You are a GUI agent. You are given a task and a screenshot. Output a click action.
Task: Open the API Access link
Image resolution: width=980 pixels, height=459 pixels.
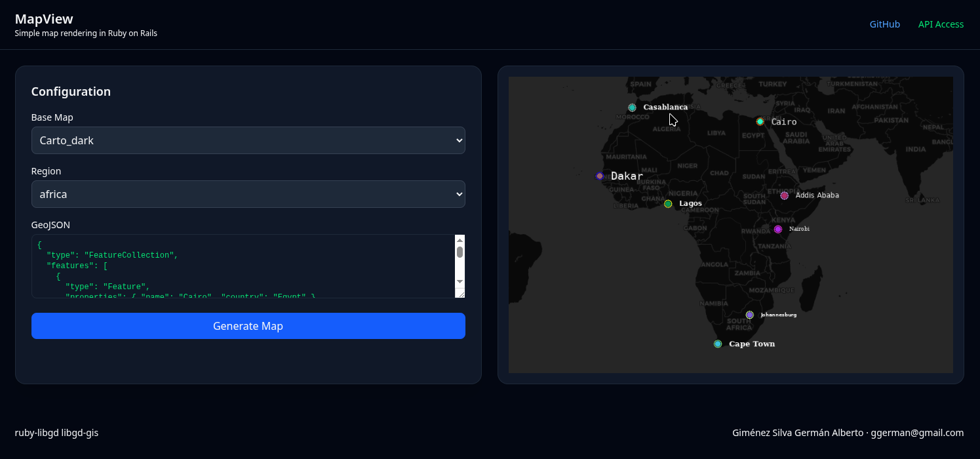(x=941, y=24)
